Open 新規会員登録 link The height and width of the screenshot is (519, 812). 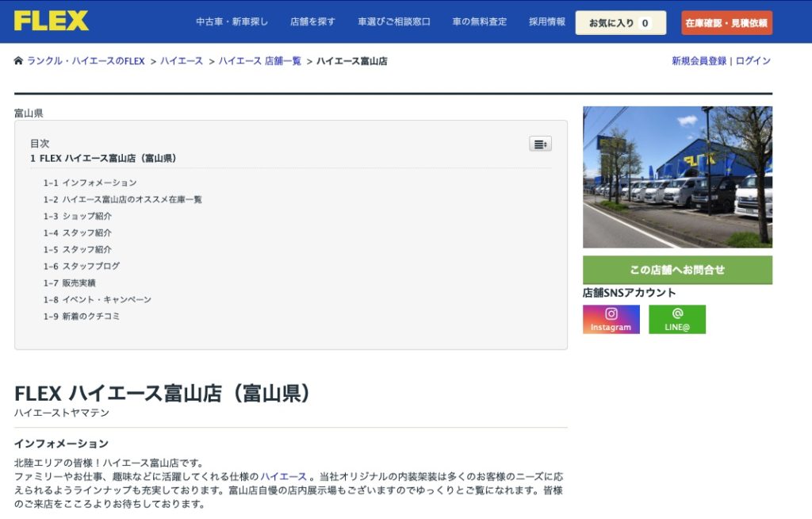pos(699,61)
